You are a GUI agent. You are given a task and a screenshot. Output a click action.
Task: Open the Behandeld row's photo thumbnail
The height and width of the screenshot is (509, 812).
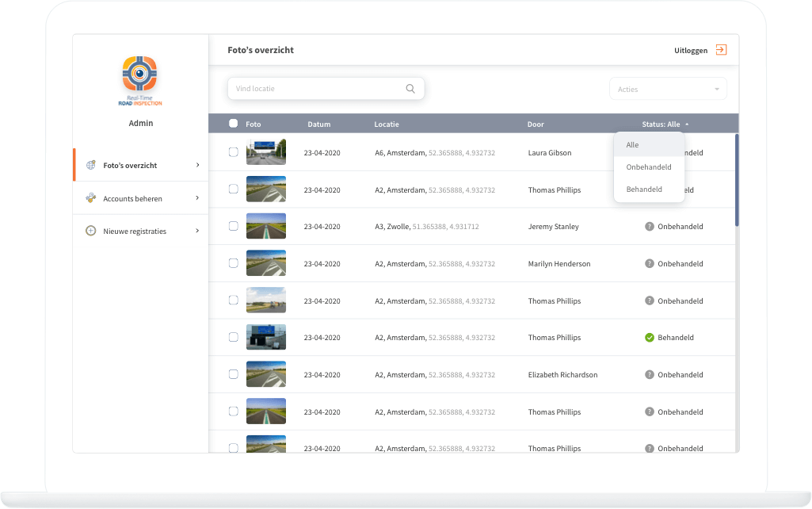266,337
